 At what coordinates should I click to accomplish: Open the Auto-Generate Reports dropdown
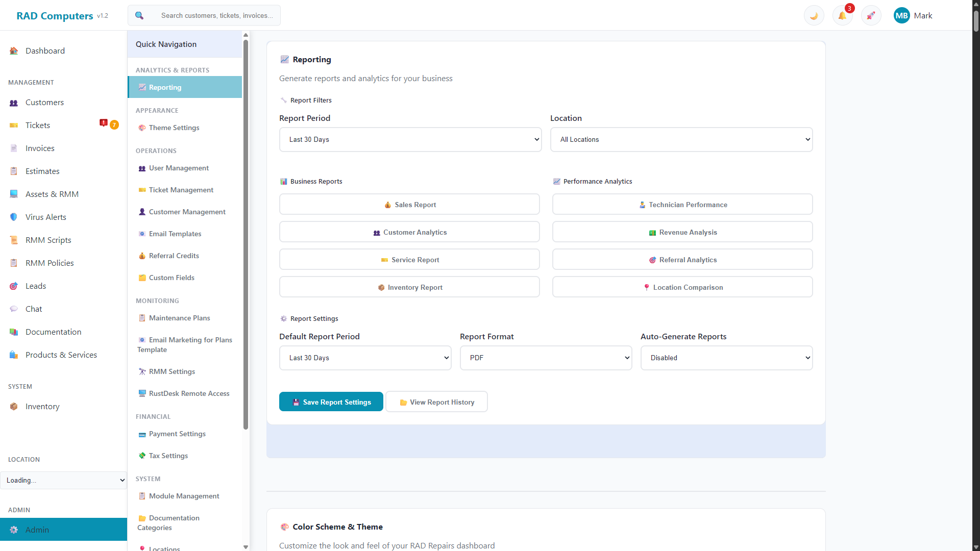coord(726,358)
